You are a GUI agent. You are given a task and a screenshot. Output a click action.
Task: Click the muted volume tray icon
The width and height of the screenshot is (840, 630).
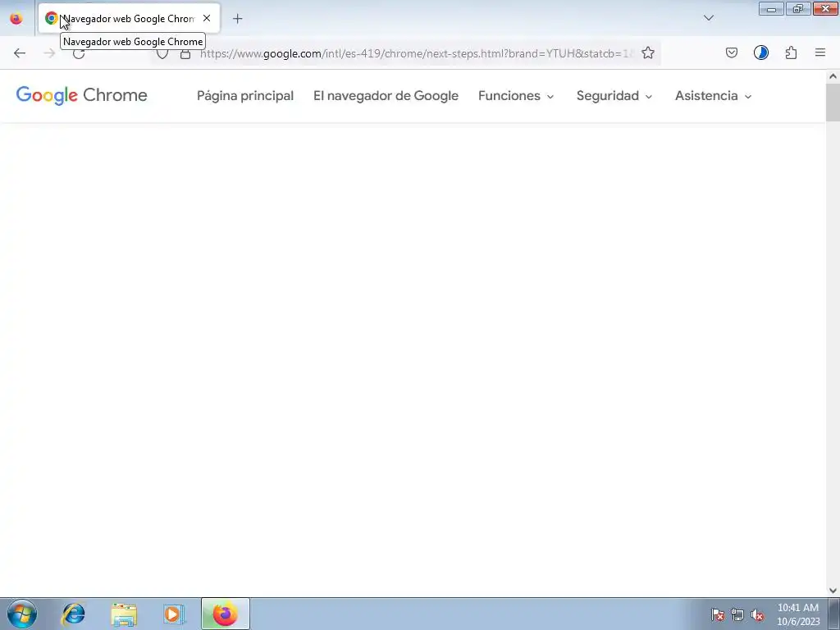tap(757, 614)
